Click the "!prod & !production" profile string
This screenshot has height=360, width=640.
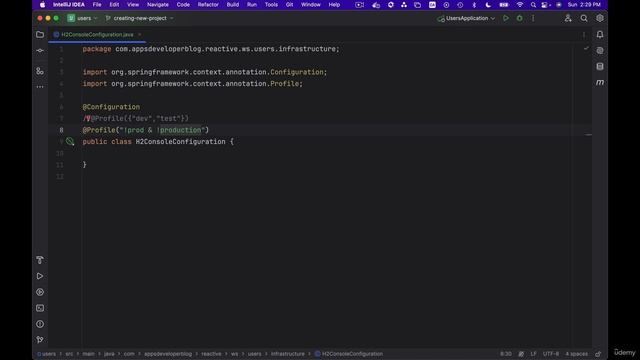(x=162, y=130)
